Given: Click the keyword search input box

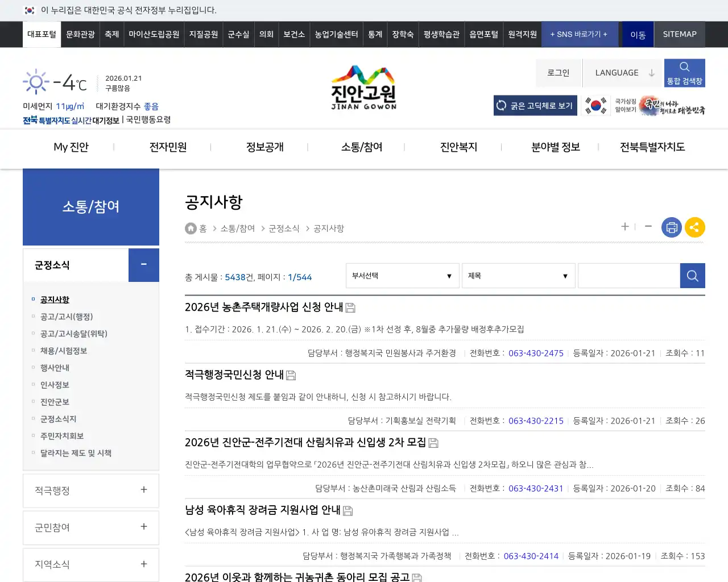Looking at the screenshot, I should [628, 276].
